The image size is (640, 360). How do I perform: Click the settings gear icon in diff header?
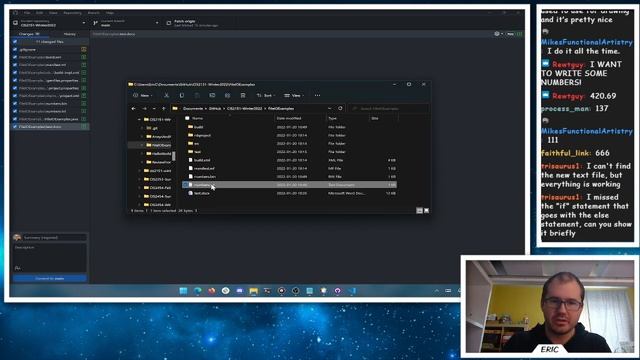tap(497, 34)
